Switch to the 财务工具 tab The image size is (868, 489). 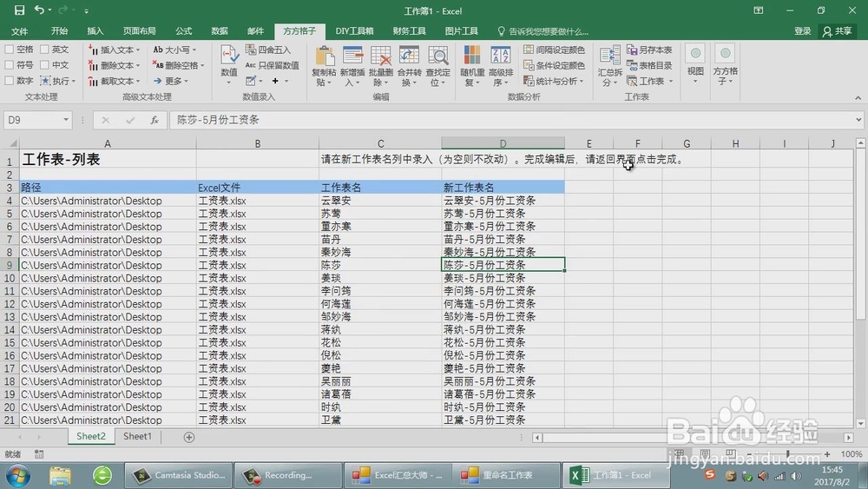point(409,31)
